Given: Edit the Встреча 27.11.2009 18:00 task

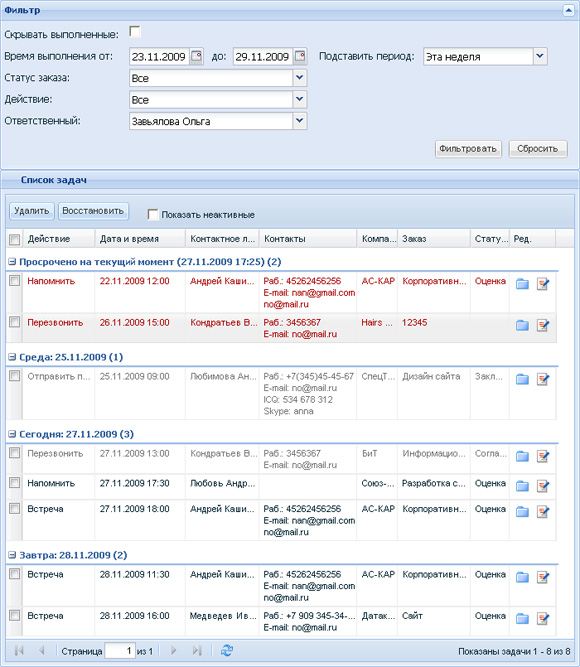Looking at the screenshot, I should tap(543, 512).
